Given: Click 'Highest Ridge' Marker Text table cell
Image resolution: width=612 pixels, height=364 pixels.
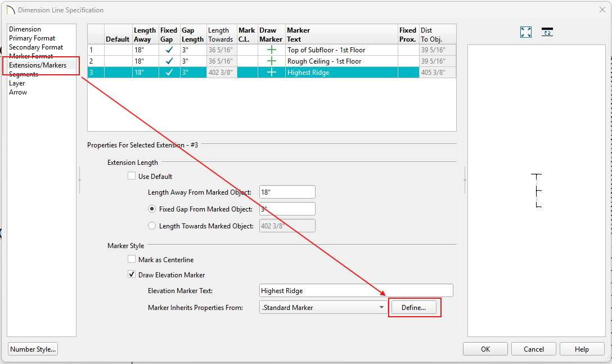Looking at the screenshot, I should (341, 73).
